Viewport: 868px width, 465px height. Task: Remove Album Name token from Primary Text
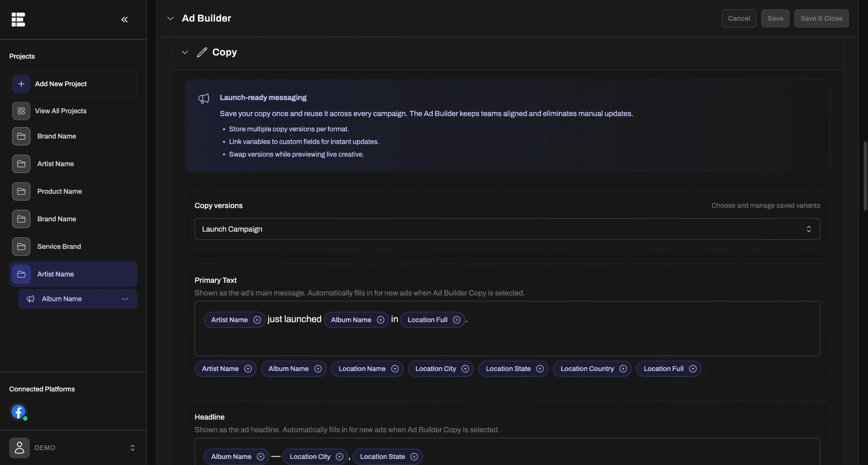click(380, 320)
